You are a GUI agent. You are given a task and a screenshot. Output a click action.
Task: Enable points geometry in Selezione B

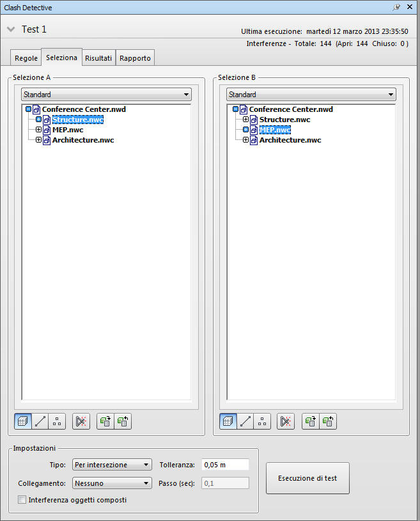(x=263, y=421)
